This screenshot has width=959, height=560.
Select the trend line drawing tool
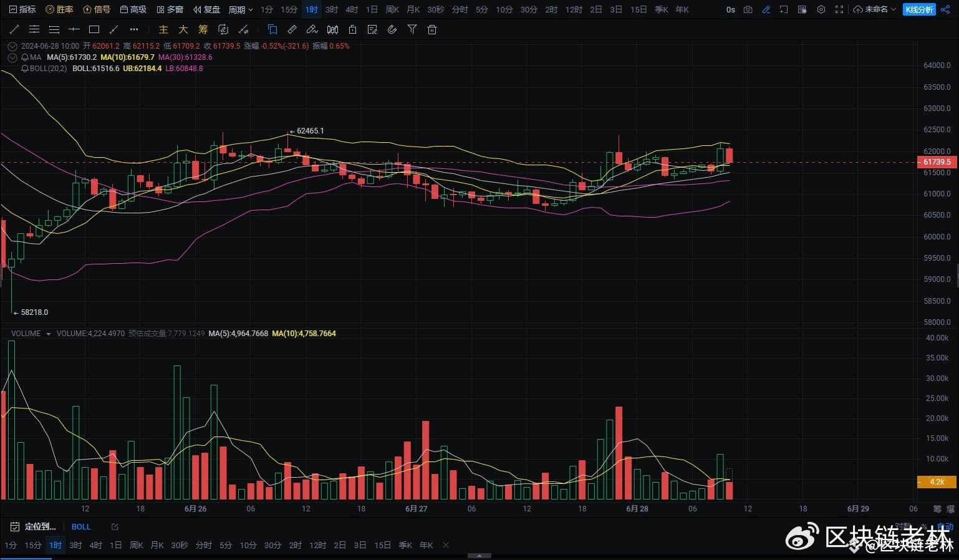click(14, 29)
